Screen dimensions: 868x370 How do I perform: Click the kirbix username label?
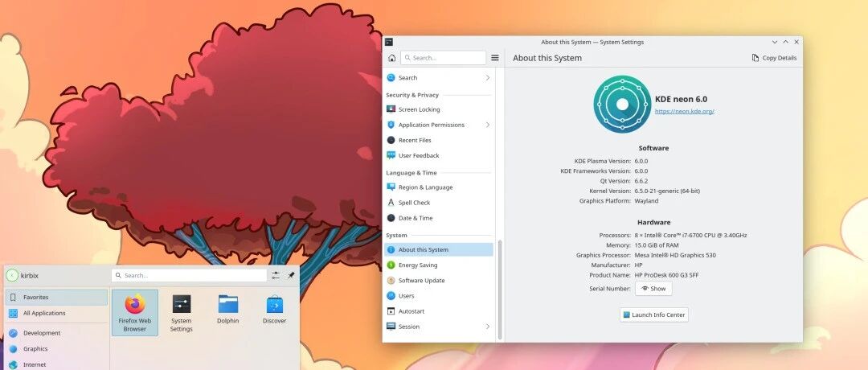pyautogui.click(x=30, y=276)
